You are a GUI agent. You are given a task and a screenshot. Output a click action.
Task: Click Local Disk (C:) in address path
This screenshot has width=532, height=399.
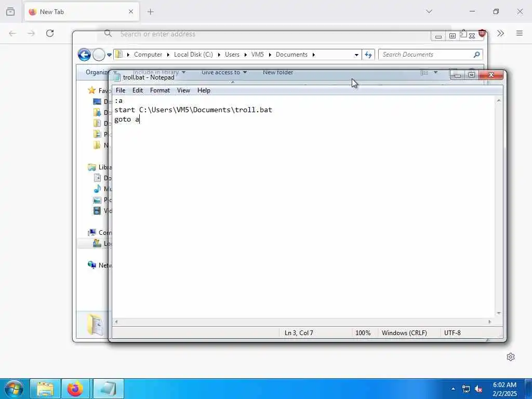(193, 55)
